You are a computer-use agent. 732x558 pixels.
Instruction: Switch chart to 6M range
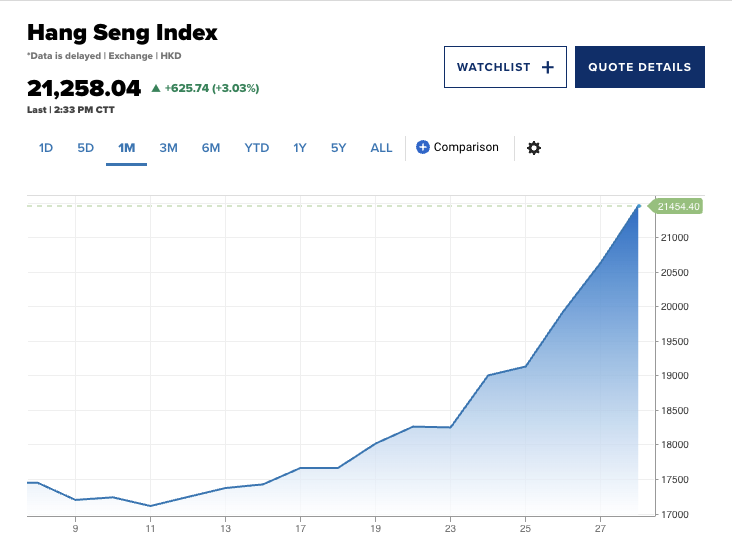click(x=211, y=148)
